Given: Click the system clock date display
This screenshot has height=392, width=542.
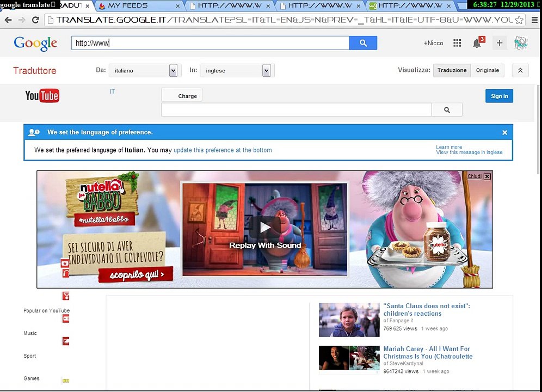Looking at the screenshot, I should 504,4.
